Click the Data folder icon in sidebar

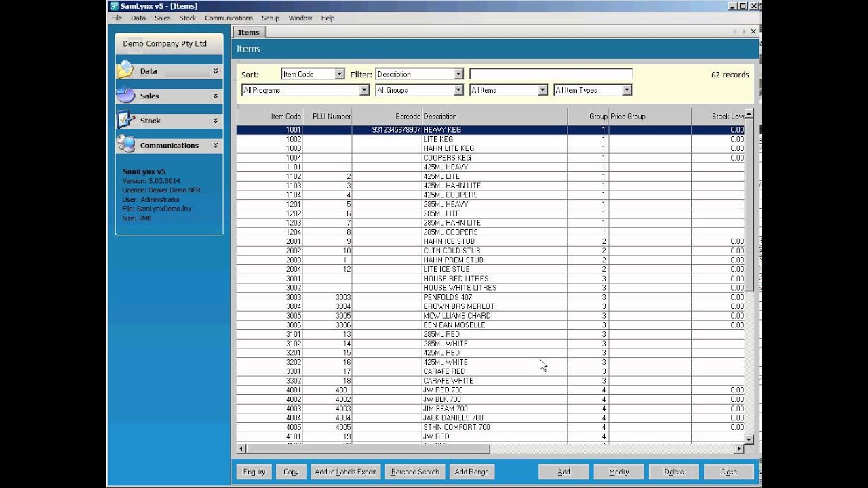125,70
